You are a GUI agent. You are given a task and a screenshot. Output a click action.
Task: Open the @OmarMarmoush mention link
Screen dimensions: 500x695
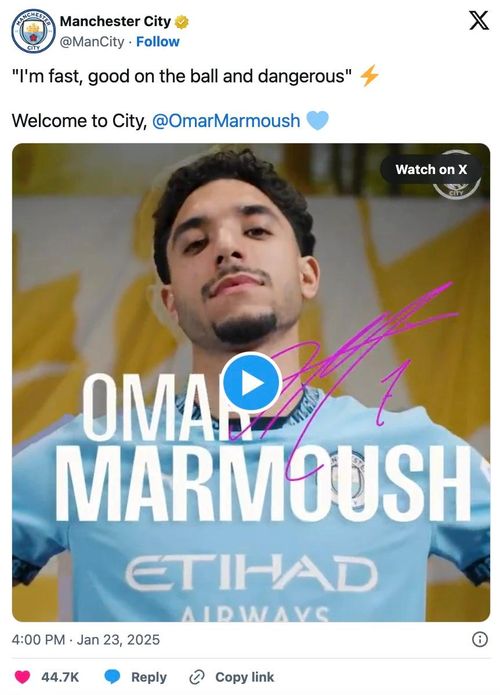pyautogui.click(x=226, y=121)
